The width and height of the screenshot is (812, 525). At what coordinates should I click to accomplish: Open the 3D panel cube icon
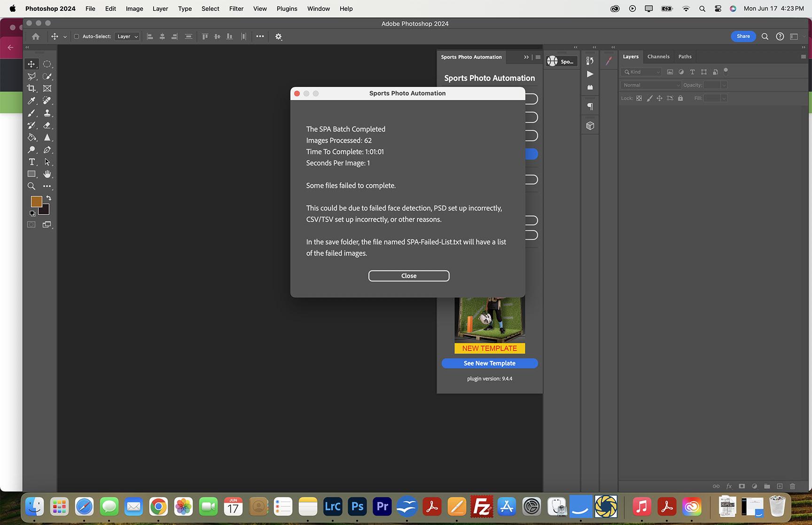(x=590, y=126)
